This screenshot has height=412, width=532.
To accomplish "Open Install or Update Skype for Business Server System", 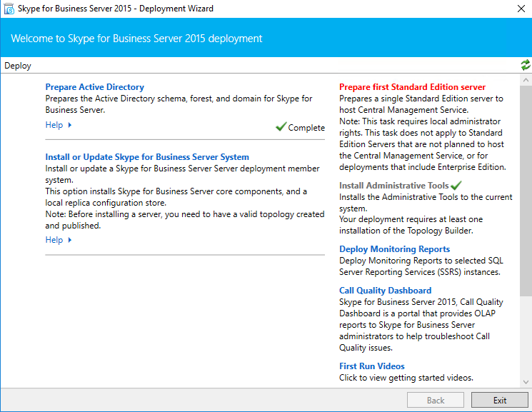I will coord(147,157).
